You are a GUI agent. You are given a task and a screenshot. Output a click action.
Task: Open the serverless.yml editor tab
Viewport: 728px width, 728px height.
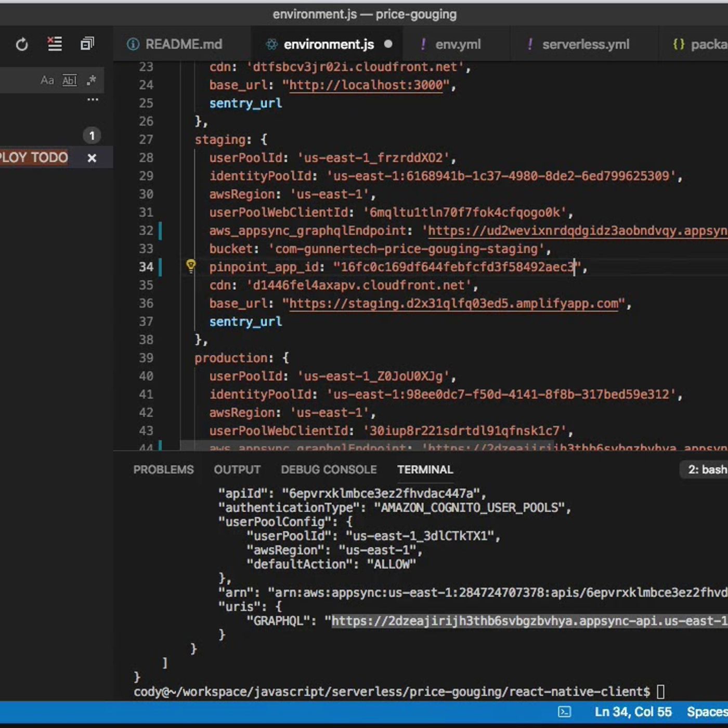tap(585, 45)
